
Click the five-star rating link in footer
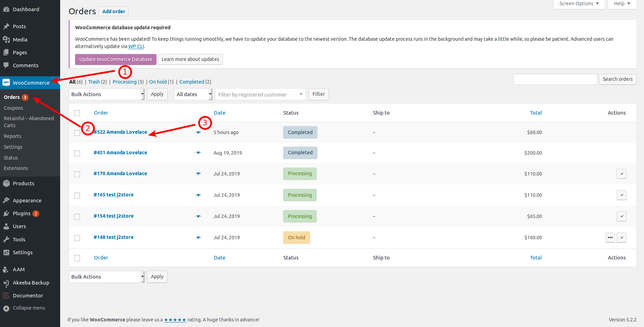175,320
